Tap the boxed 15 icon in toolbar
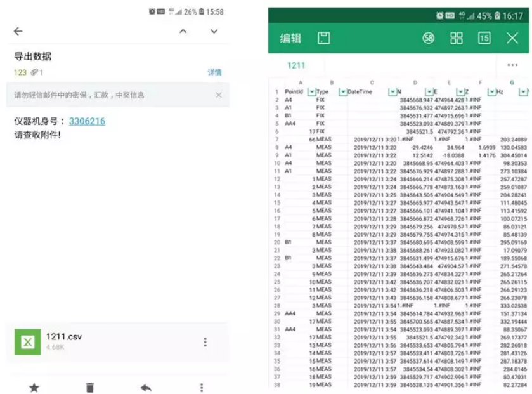 tap(484, 38)
